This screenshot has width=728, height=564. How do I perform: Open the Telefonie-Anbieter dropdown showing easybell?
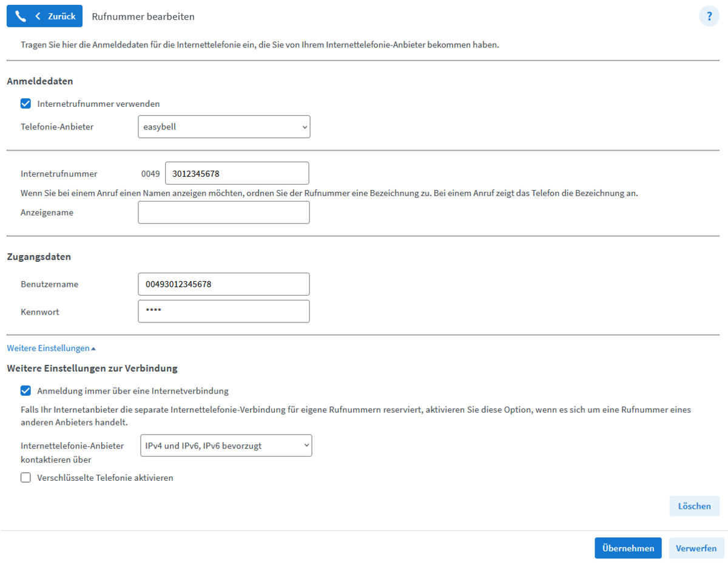click(x=224, y=127)
